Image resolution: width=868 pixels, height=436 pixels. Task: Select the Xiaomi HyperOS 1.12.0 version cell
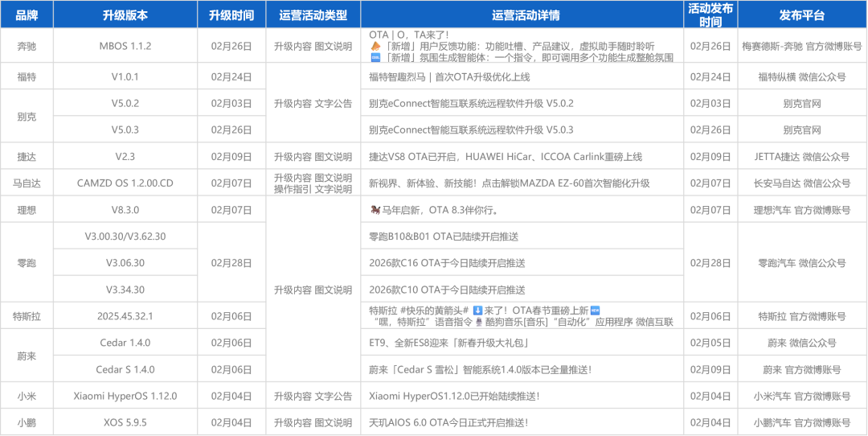[125, 396]
